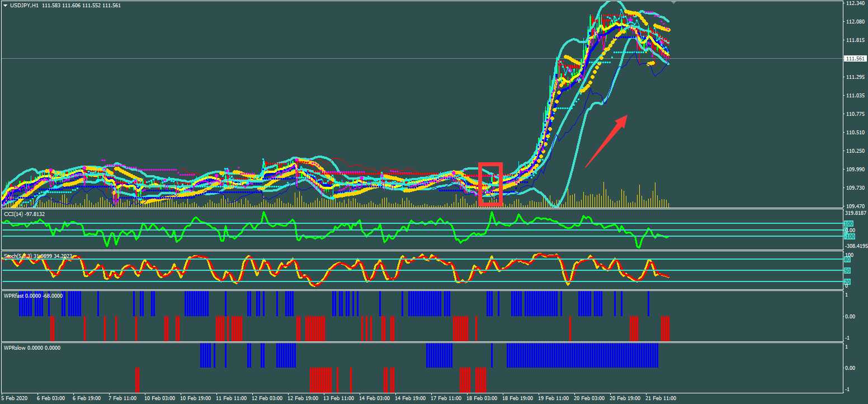
Task: Click the 112.340 price scale label
Action: click(x=855, y=3)
